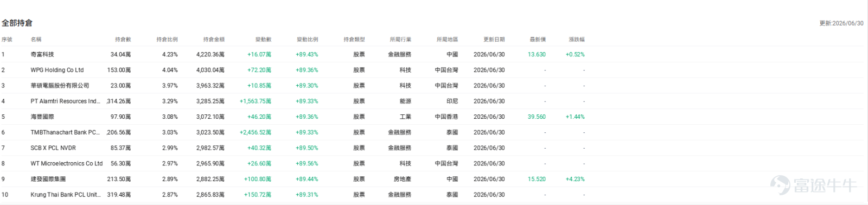Select 華碩電腦股份有限公司 in the name column
This screenshot has height=205, width=868.
[60, 86]
